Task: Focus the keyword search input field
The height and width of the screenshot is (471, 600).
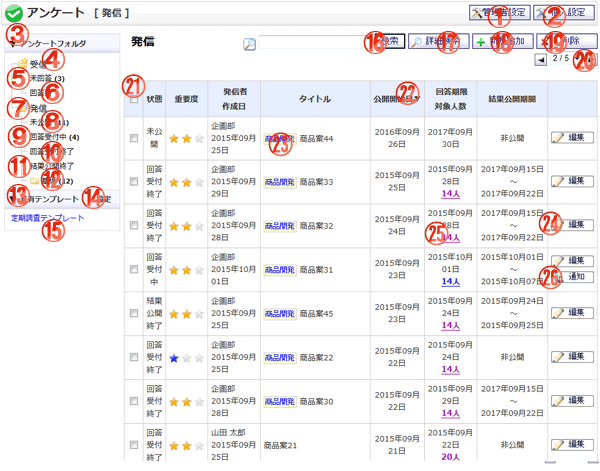Action: pyautogui.click(x=307, y=44)
